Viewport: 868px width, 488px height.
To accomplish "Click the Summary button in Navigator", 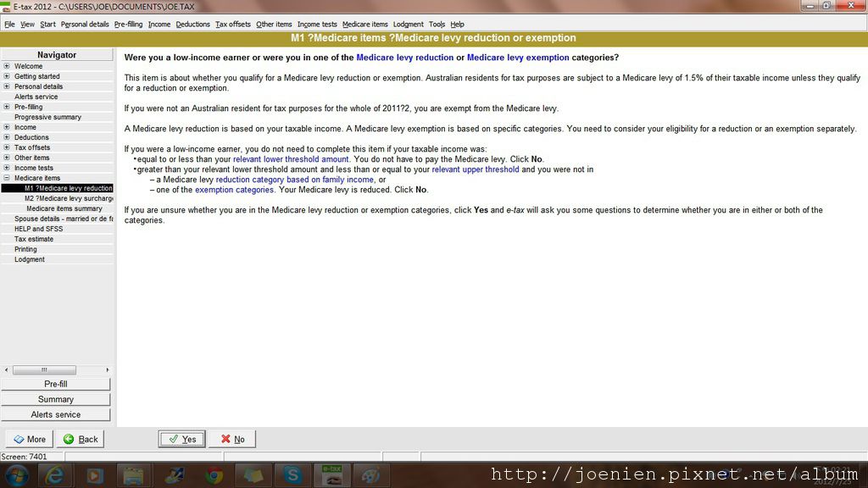I will pos(56,400).
